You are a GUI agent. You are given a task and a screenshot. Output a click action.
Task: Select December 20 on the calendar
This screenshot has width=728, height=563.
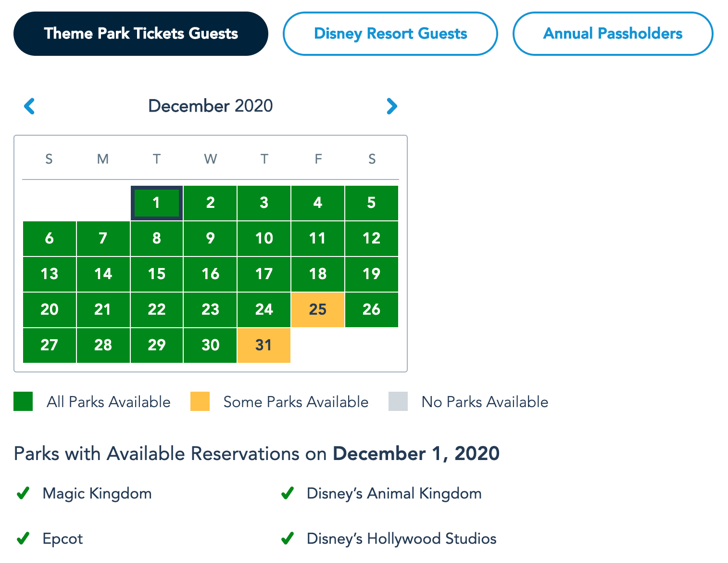(50, 309)
